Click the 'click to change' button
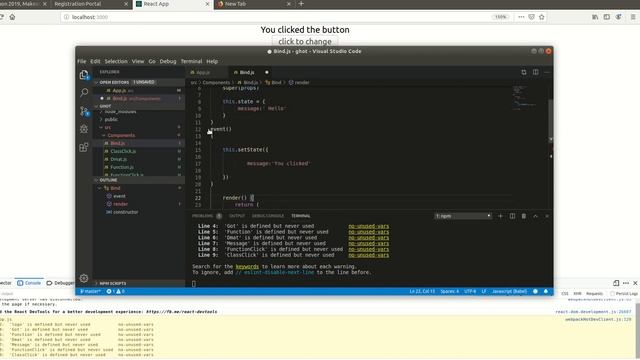 (x=305, y=42)
